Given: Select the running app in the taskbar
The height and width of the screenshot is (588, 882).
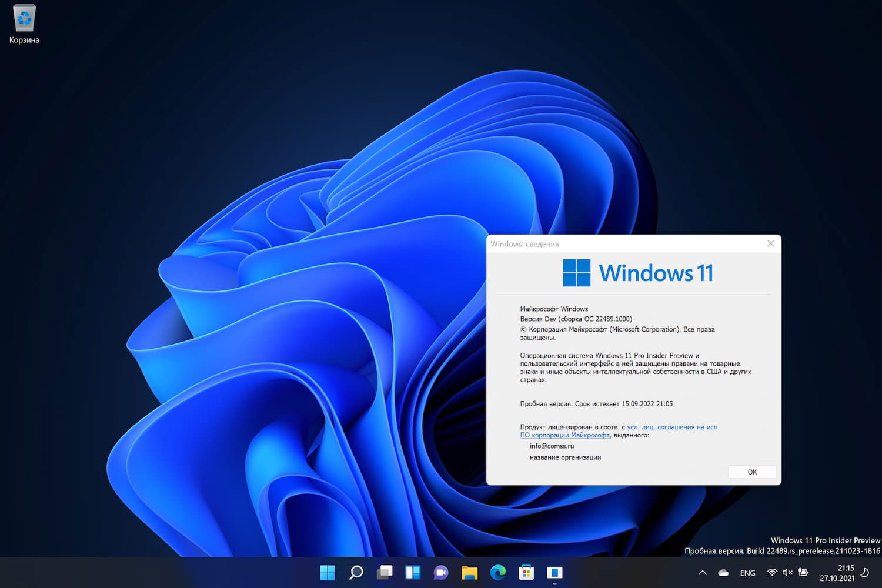Looking at the screenshot, I should [x=554, y=572].
